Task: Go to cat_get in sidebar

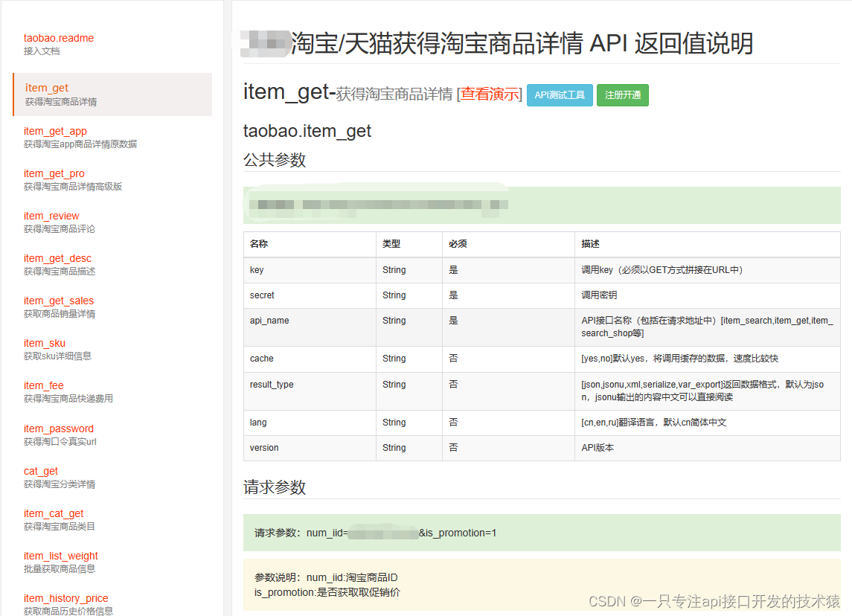Action: coord(41,471)
